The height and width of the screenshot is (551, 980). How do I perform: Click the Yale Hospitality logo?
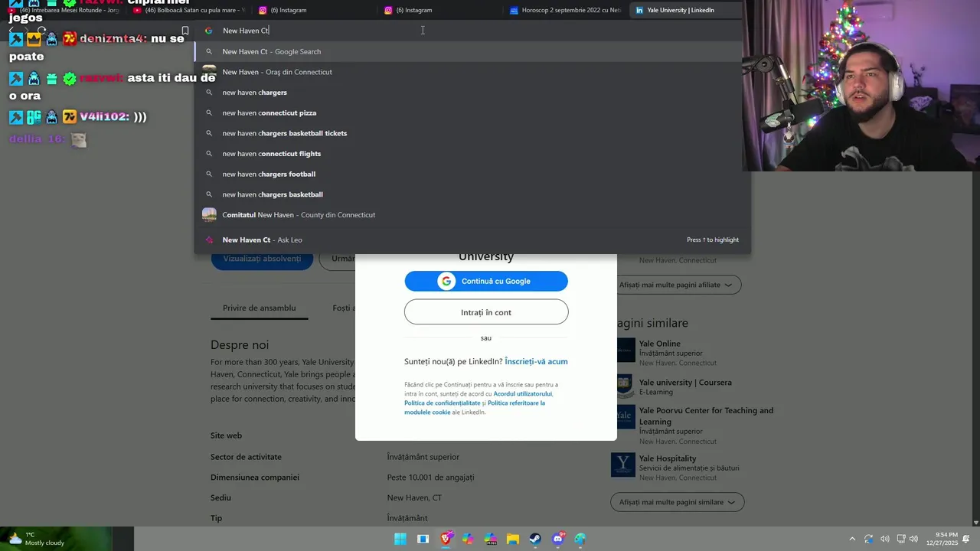pos(623,465)
